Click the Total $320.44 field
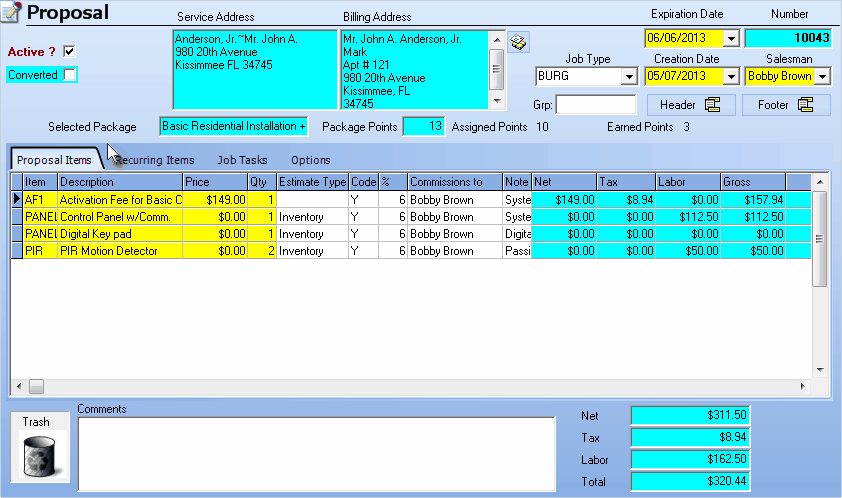Screen dimensions: 842x498 (x=691, y=481)
